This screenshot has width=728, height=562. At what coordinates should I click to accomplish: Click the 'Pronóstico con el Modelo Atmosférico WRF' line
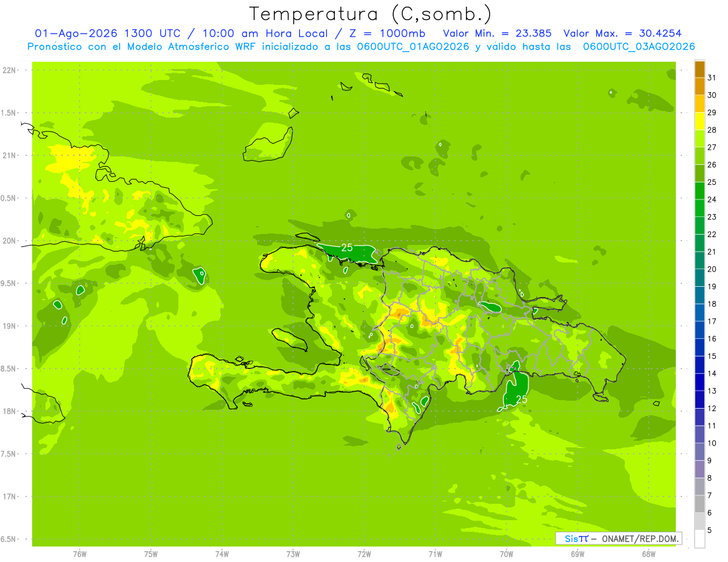(361, 47)
